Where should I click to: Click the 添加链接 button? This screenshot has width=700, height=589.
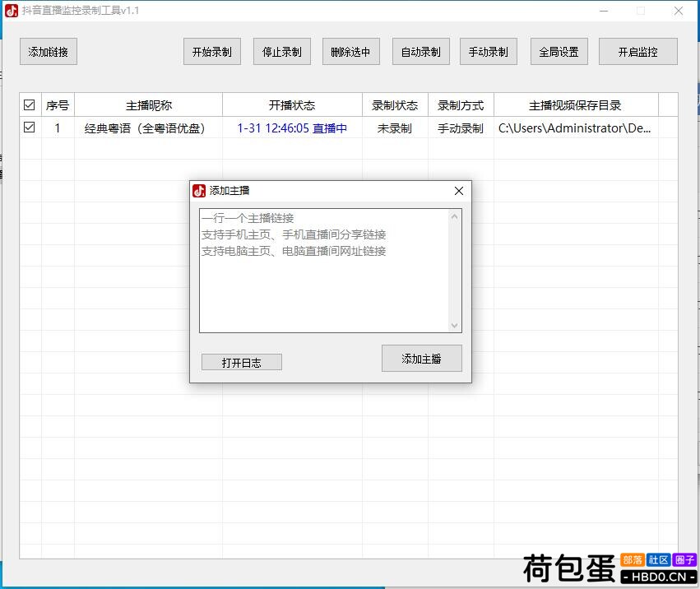click(x=49, y=52)
